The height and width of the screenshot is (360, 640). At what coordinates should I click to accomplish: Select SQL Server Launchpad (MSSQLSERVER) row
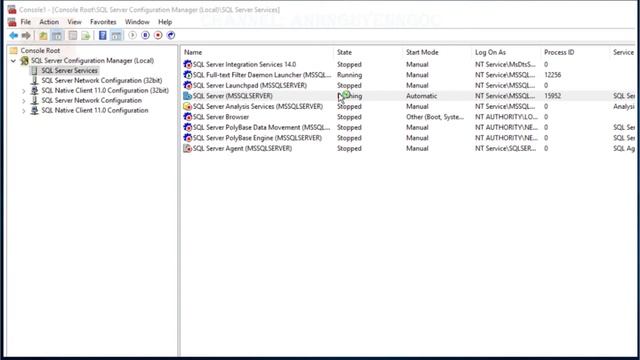click(x=408, y=85)
